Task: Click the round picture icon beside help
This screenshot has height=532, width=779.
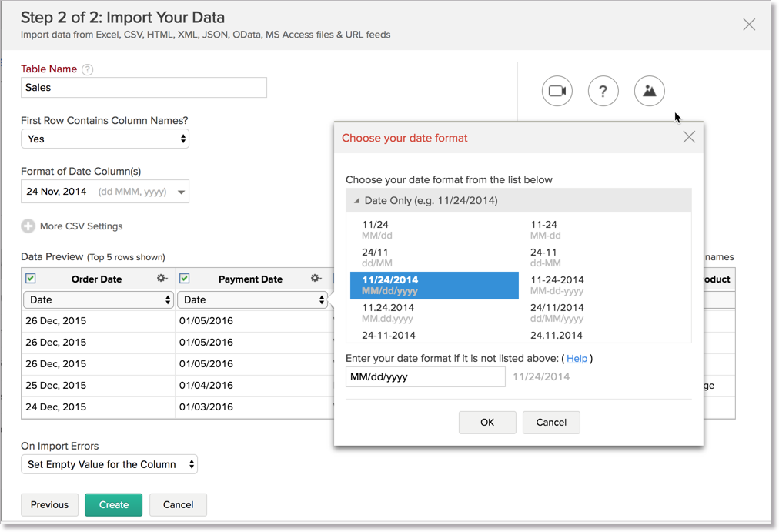Action: (650, 91)
